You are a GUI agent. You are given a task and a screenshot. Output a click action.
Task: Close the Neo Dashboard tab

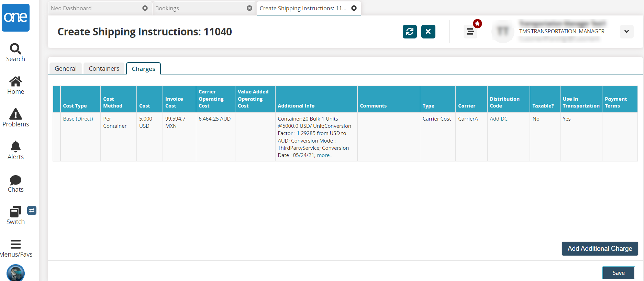coord(145,8)
